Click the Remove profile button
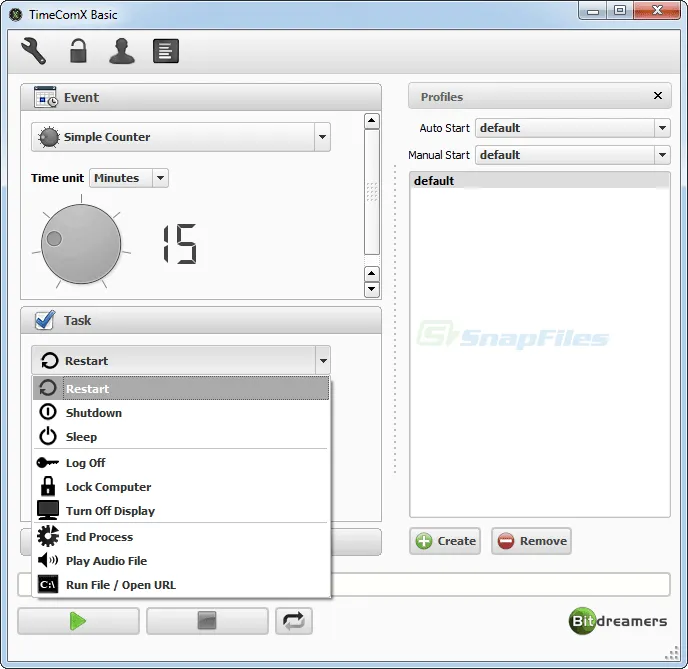This screenshot has height=669, width=688. tap(531, 541)
